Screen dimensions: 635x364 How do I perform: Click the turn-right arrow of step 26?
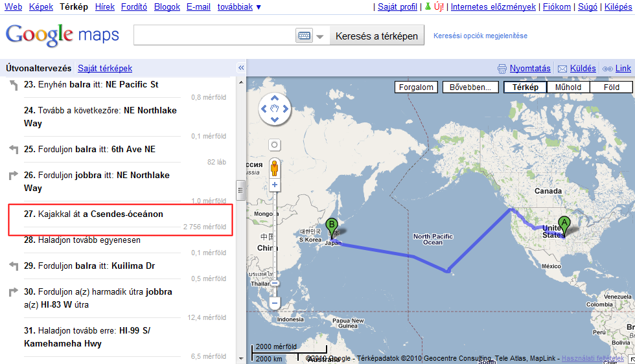pyautogui.click(x=14, y=176)
